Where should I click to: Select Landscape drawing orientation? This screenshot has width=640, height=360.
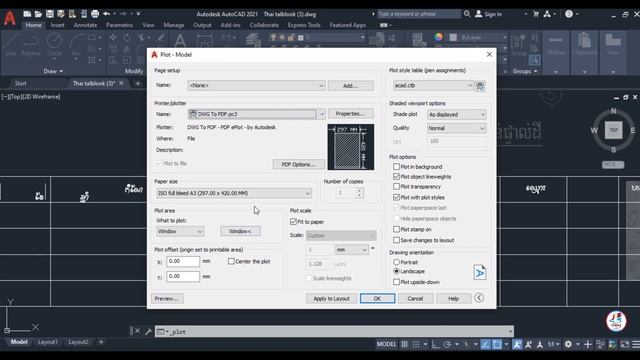tap(396, 271)
